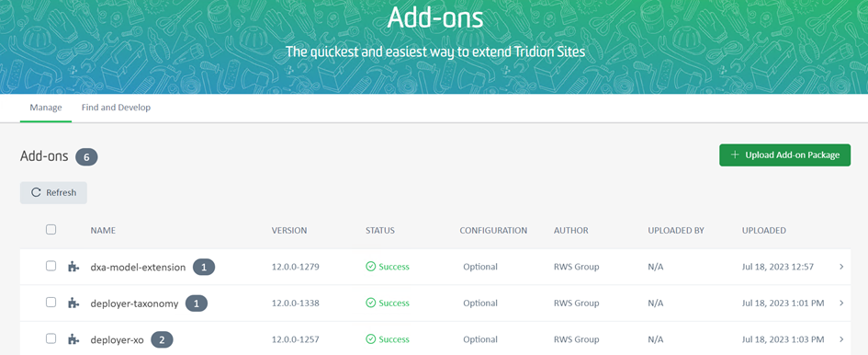Check the box for deployer-xo
The height and width of the screenshot is (355, 868).
[51, 338]
